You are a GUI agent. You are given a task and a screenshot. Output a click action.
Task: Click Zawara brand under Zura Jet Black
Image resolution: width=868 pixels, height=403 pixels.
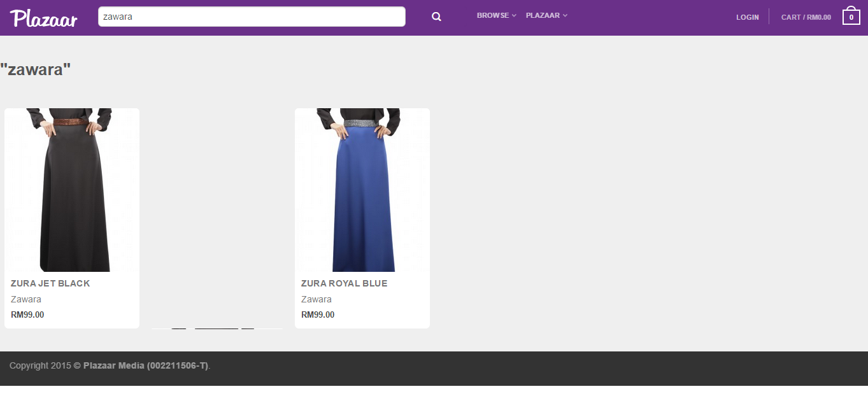coord(26,299)
